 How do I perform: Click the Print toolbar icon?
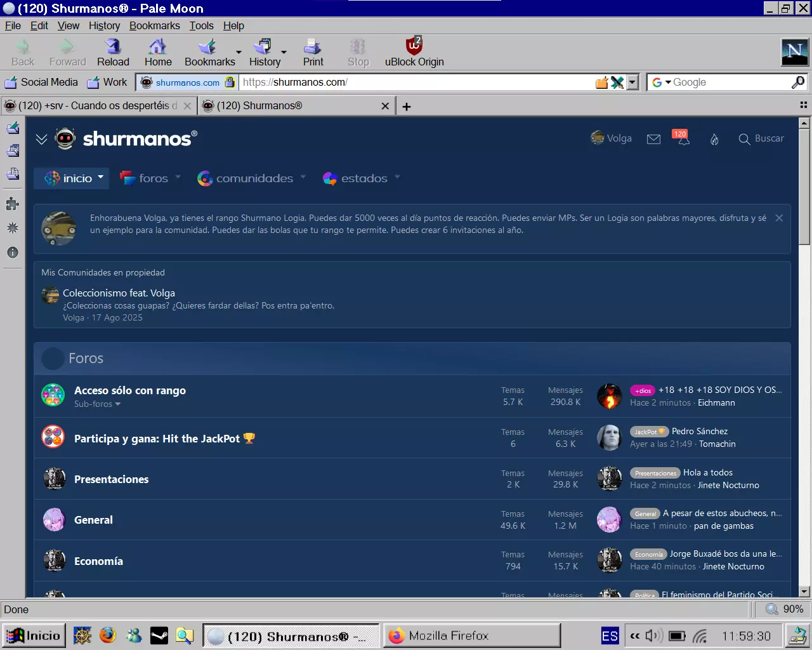(313, 53)
